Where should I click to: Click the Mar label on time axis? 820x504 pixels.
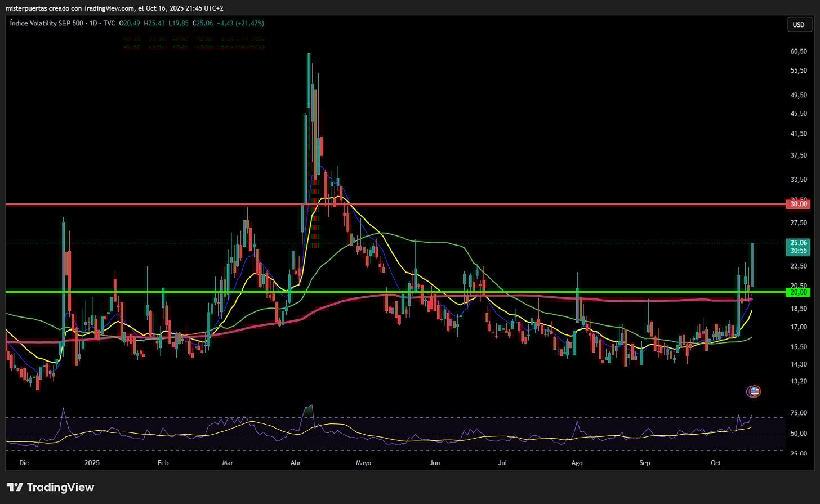tap(228, 463)
